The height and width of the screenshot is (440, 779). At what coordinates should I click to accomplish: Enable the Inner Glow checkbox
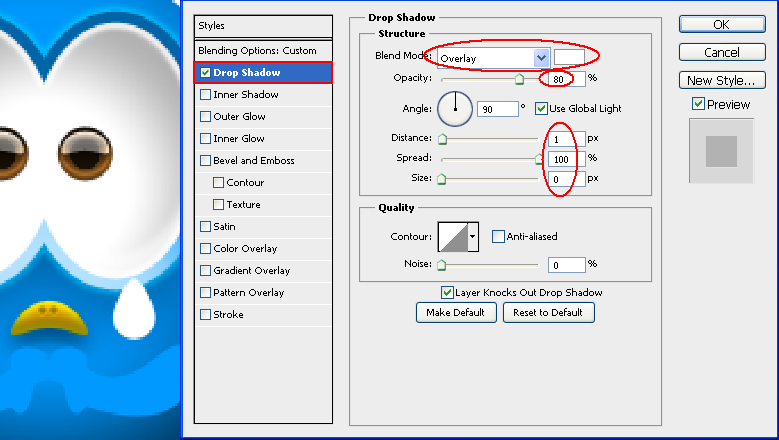[x=205, y=138]
